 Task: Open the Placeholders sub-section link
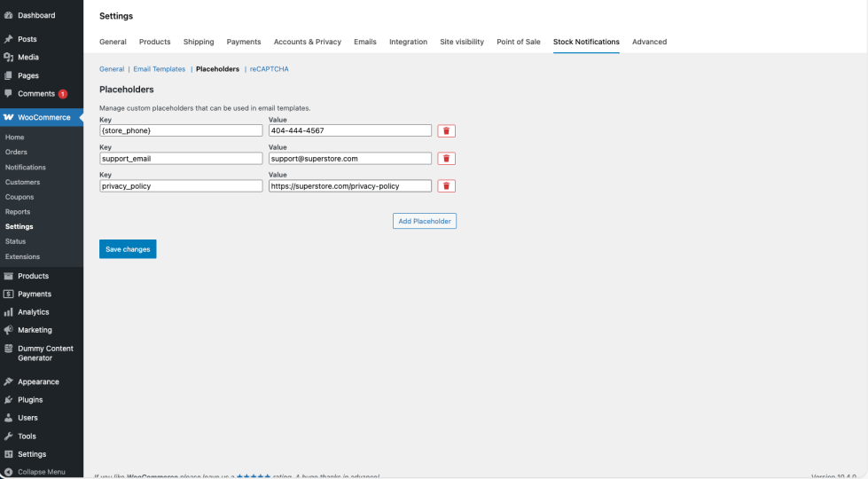217,69
